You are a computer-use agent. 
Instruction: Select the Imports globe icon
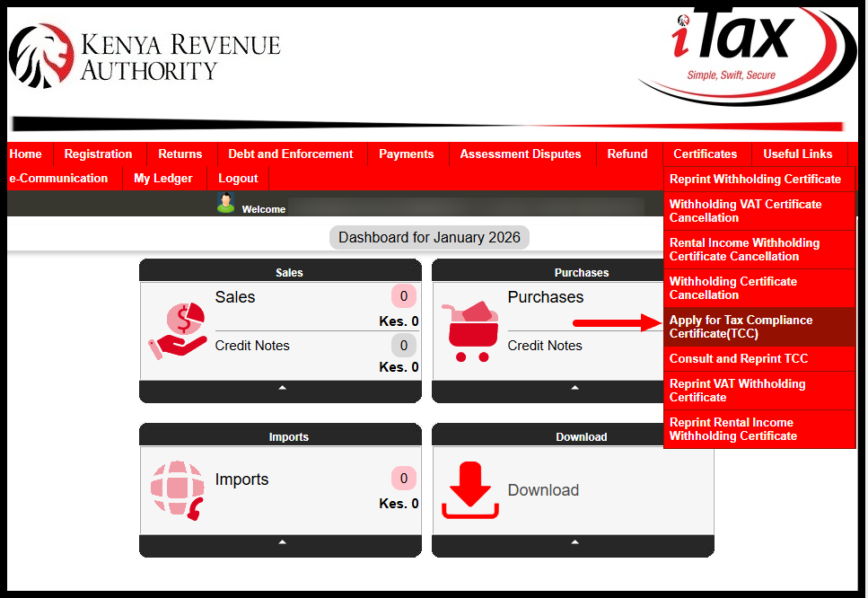(x=178, y=489)
